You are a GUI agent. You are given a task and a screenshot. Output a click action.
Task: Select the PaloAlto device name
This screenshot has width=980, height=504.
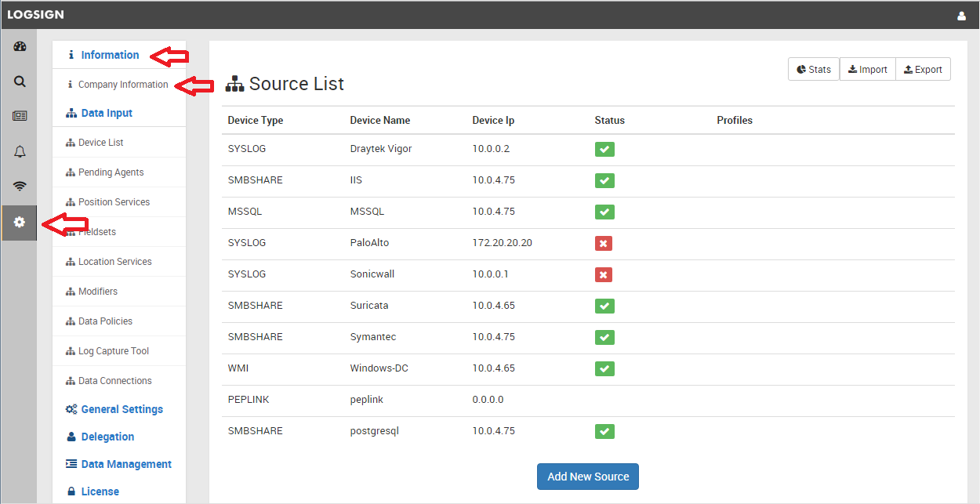(x=369, y=243)
